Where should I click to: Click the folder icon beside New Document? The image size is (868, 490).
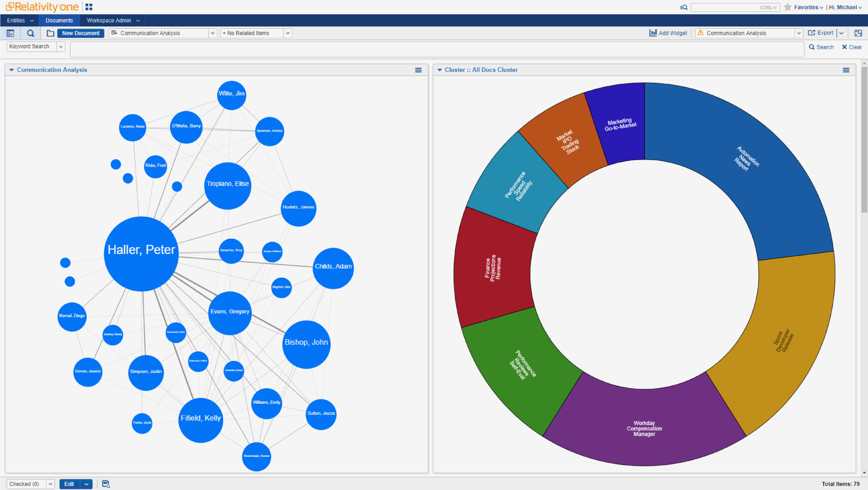[x=50, y=33]
